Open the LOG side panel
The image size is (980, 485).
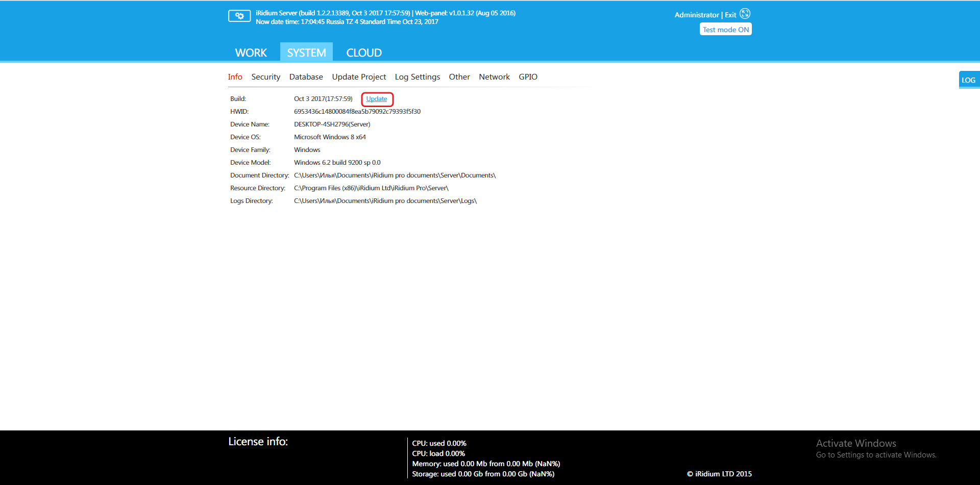point(968,80)
